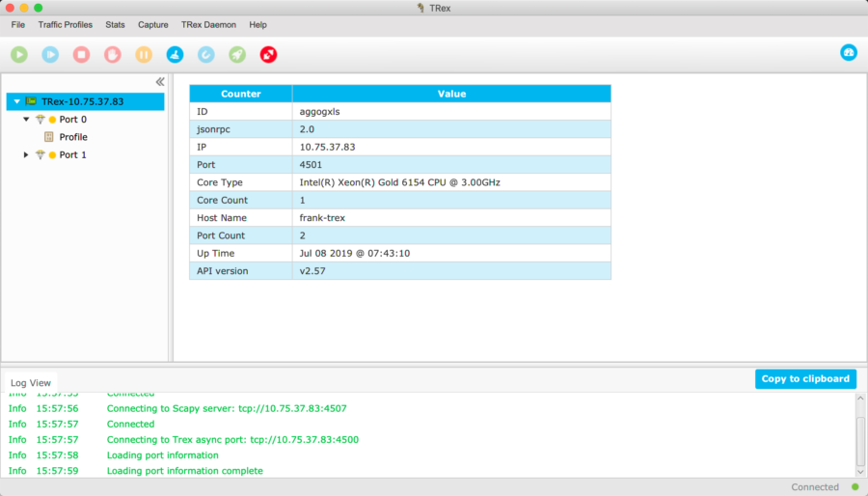This screenshot has height=496, width=868.
Task: Click the log timestamp '15:57:58'
Action: [57, 455]
